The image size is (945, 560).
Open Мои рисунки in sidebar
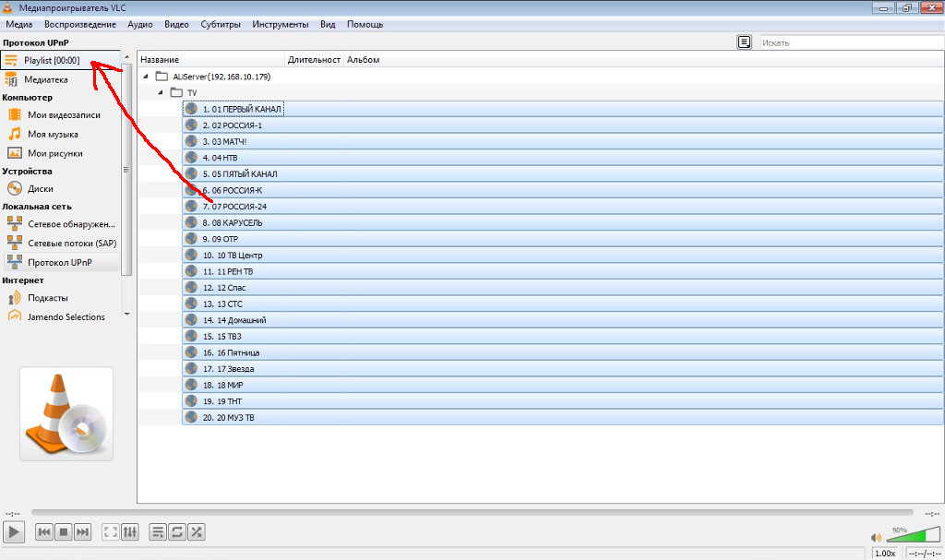(x=60, y=153)
